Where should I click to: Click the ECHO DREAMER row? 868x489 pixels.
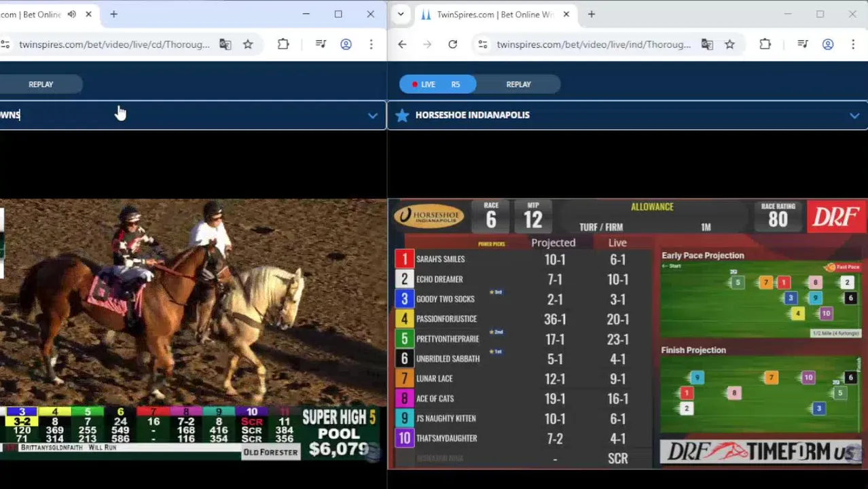tap(524, 279)
